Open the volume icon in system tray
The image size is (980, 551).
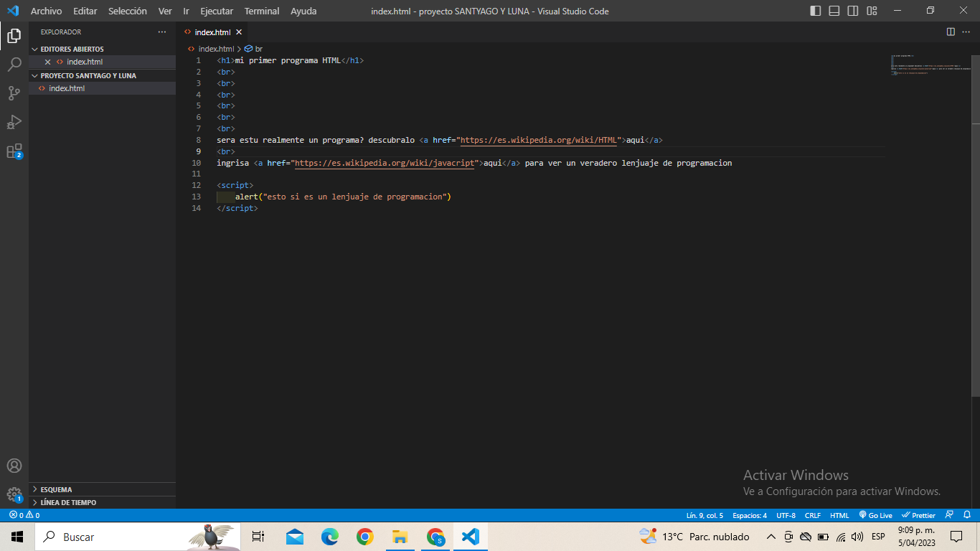click(x=857, y=537)
